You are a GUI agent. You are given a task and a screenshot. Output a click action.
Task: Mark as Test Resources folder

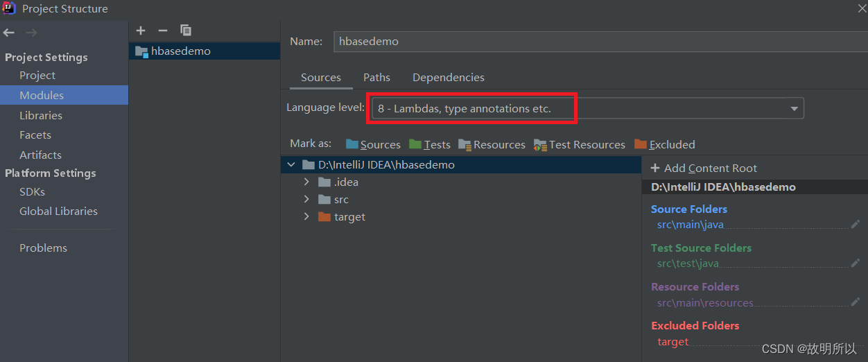click(x=580, y=144)
